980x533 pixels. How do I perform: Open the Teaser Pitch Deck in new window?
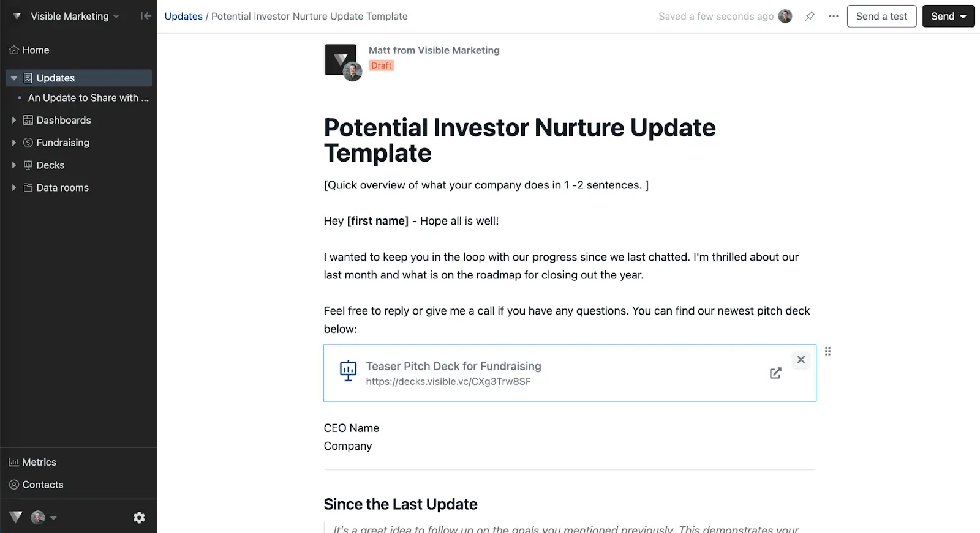coord(775,373)
